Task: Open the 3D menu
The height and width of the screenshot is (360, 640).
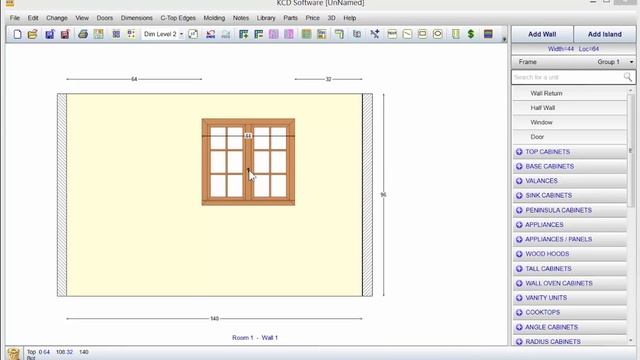Action: [331, 18]
